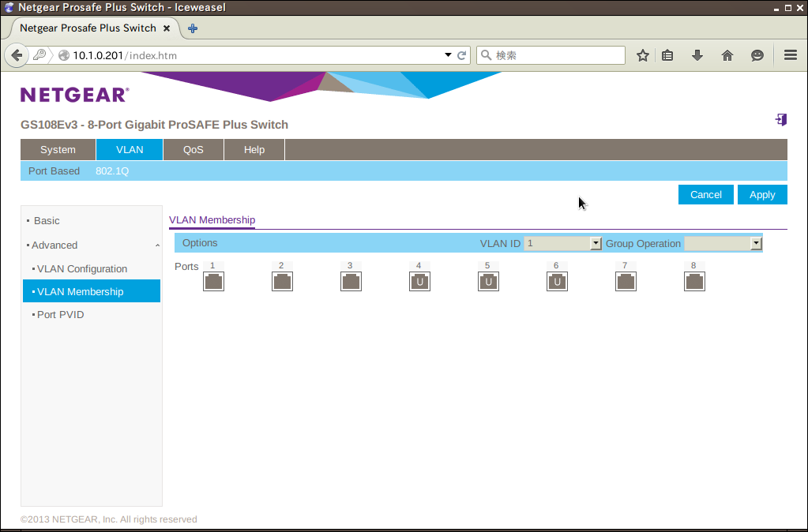This screenshot has width=808, height=532.
Task: Click the VLAN Membership section heading tab
Action: [212, 220]
